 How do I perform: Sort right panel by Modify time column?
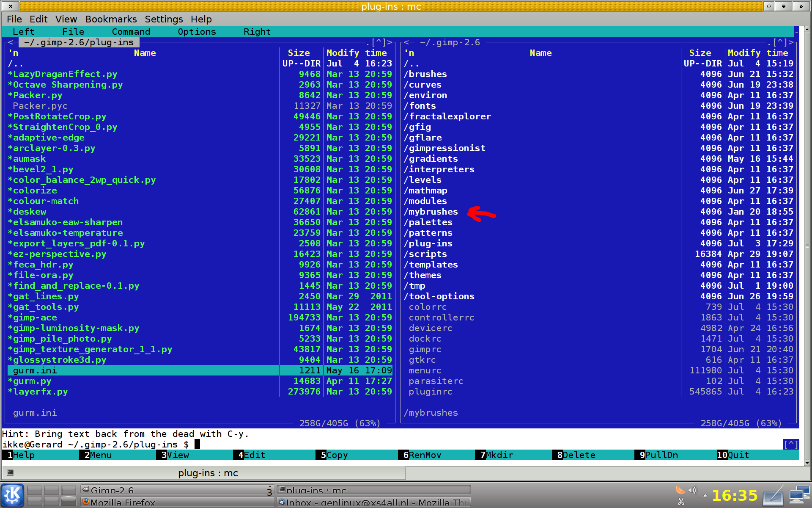click(x=758, y=53)
